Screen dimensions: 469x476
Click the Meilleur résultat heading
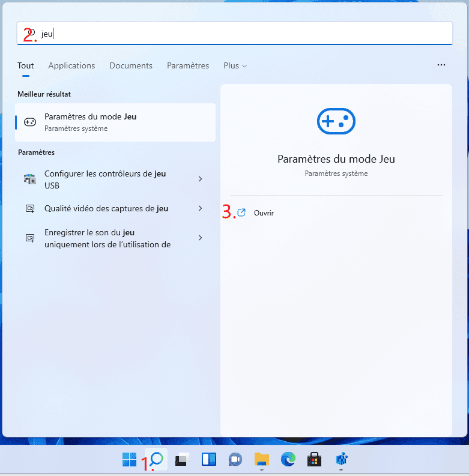tap(44, 94)
